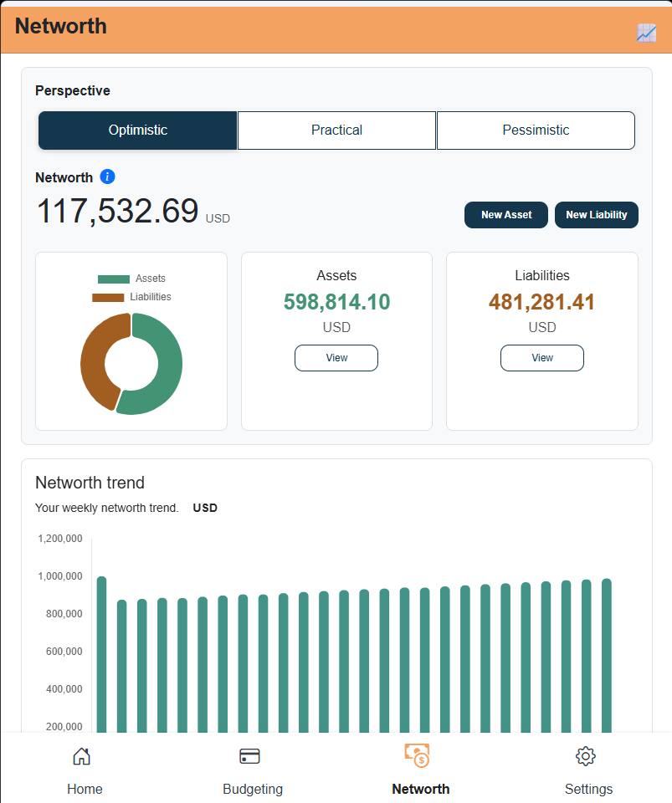Viewport: 672px width, 803px height.
Task: View the Liabilities details
Action: (542, 358)
